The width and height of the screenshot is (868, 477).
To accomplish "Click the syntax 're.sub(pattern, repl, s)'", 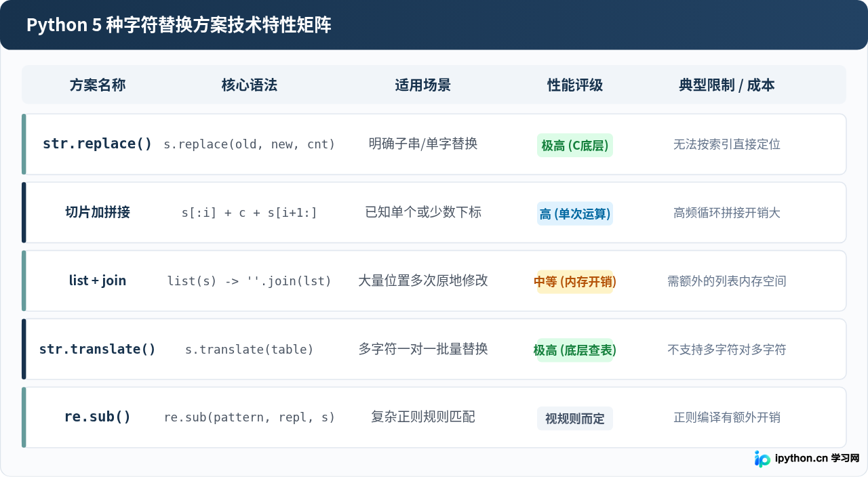I will pos(250,417).
